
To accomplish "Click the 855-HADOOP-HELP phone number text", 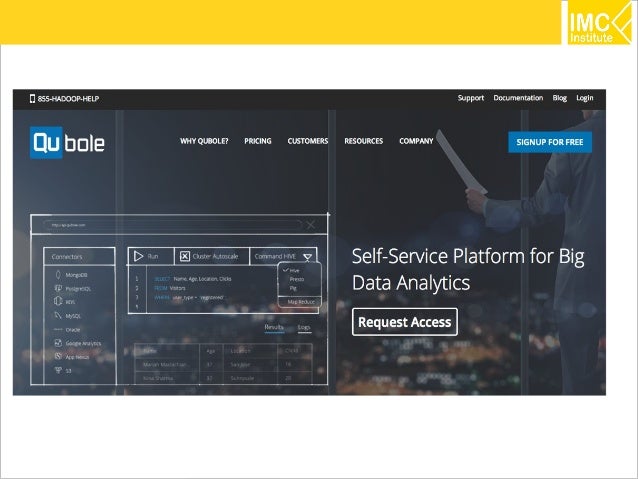I will (x=68, y=98).
